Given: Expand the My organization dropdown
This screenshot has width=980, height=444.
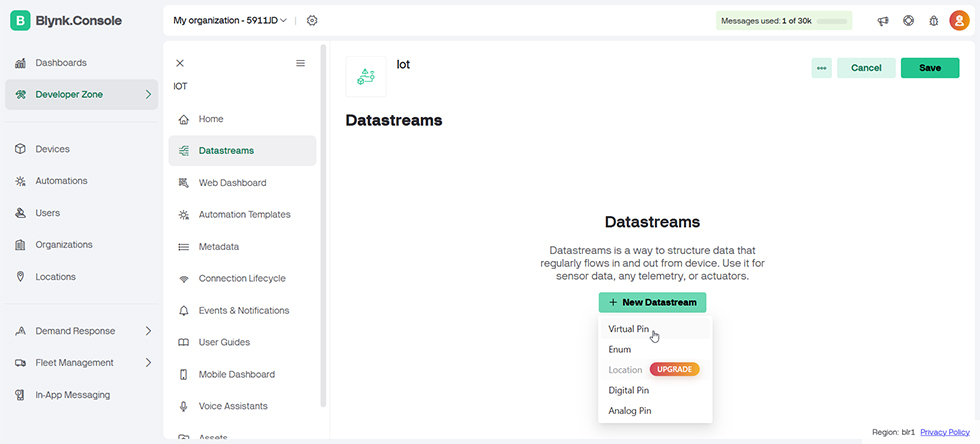Looking at the screenshot, I should tap(230, 21).
